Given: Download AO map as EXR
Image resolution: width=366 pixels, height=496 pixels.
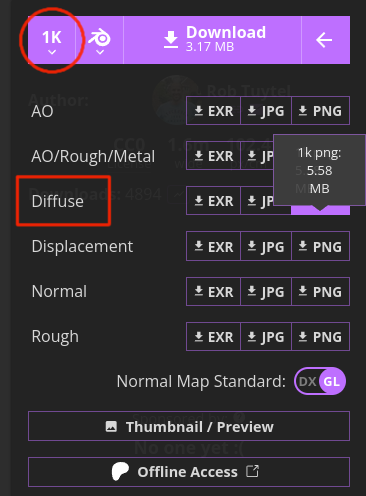Looking at the screenshot, I should pos(213,111).
